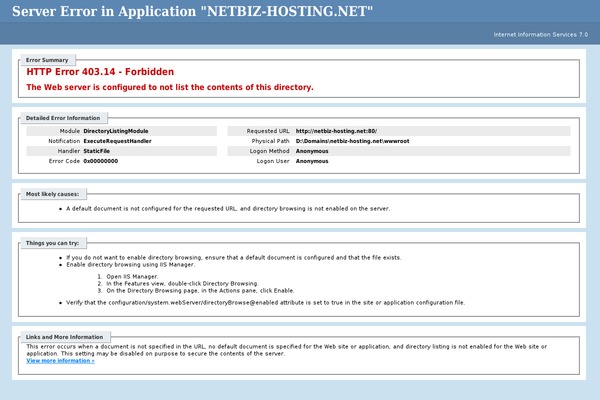Click the 'HTTP Error 403.14 - Forbidden' heading
Image resolution: width=600 pixels, height=400 pixels.
pos(100,72)
